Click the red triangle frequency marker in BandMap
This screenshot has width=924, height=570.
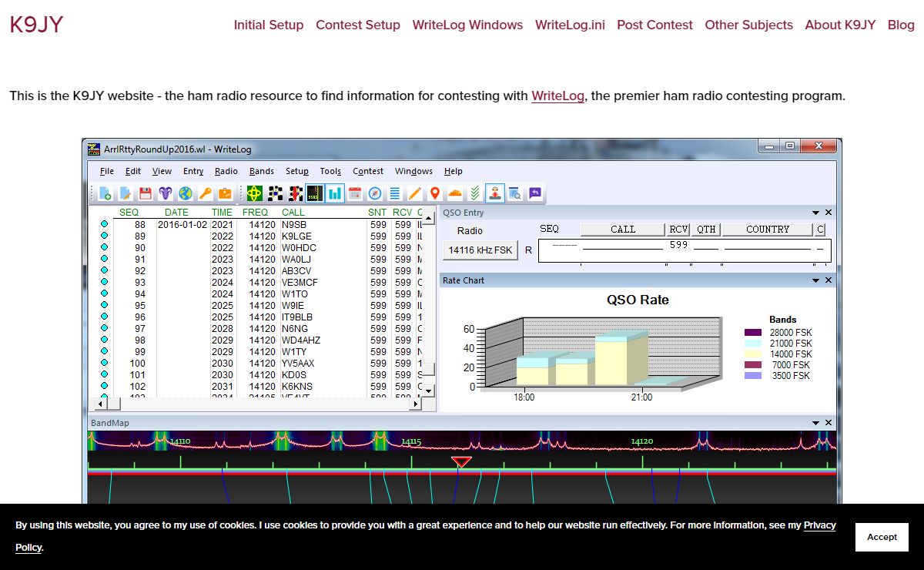[x=461, y=461]
